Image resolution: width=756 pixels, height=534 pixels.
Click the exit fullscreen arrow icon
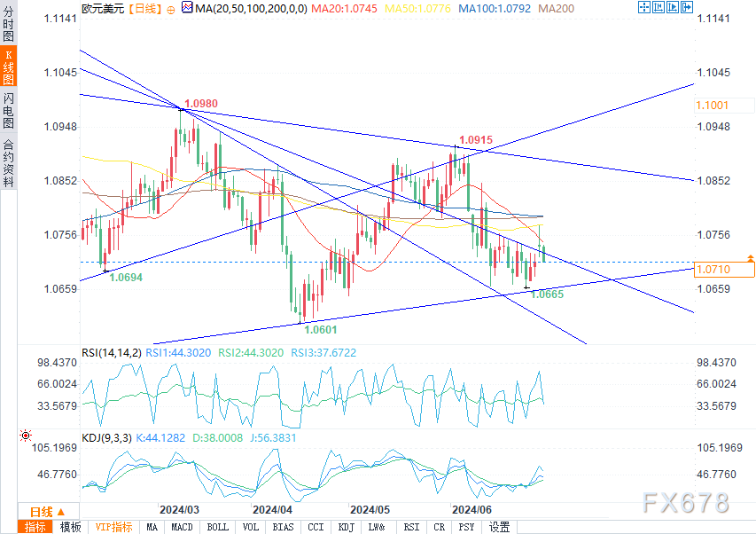687,7
